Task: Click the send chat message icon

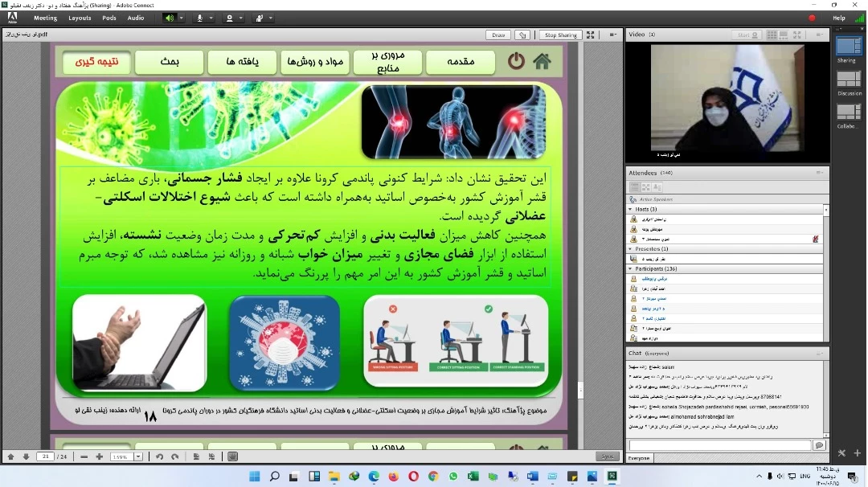Action: [x=819, y=445]
